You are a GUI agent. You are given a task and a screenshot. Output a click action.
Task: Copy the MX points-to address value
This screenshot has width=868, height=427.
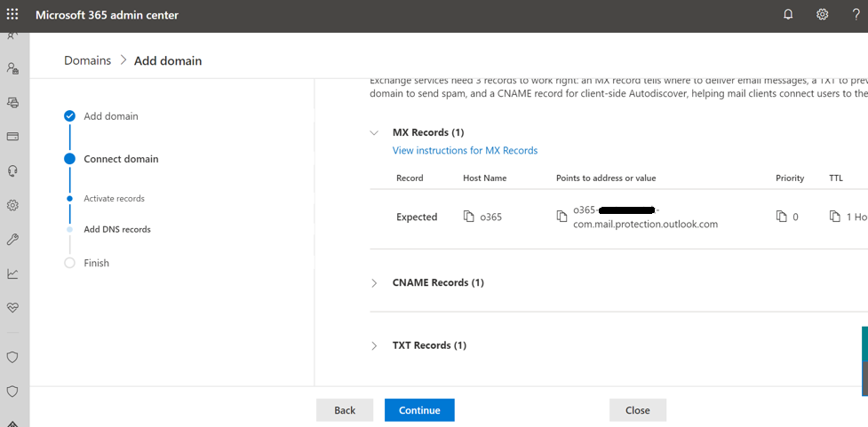pyautogui.click(x=561, y=217)
